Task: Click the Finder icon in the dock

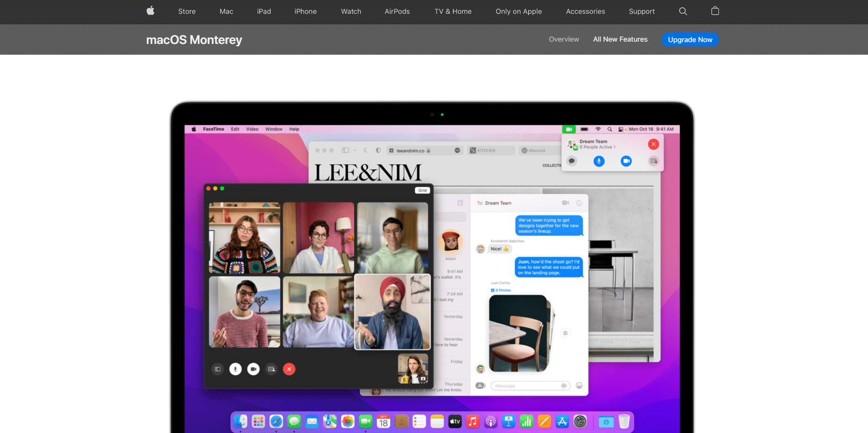Action: tap(240, 422)
